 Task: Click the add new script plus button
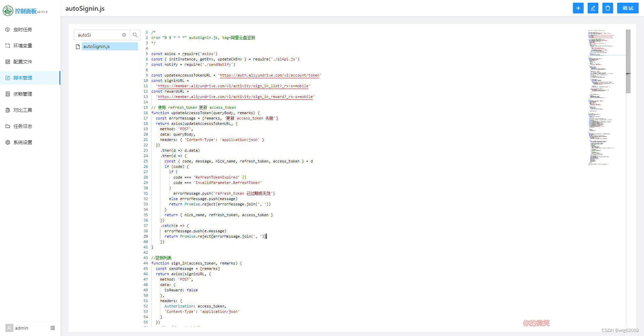(578, 8)
